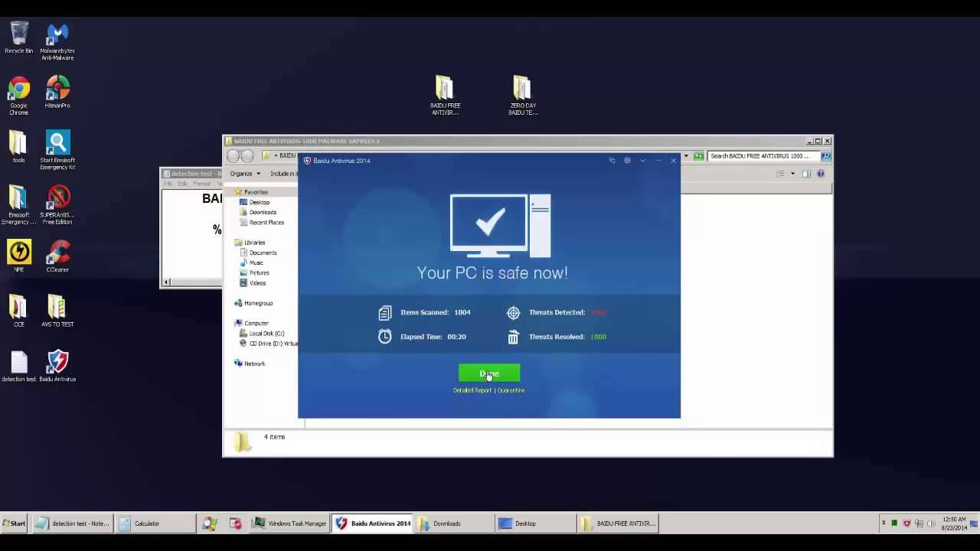Click the Items Scanned value 1004
This screenshot has height=551, width=980.
(462, 312)
